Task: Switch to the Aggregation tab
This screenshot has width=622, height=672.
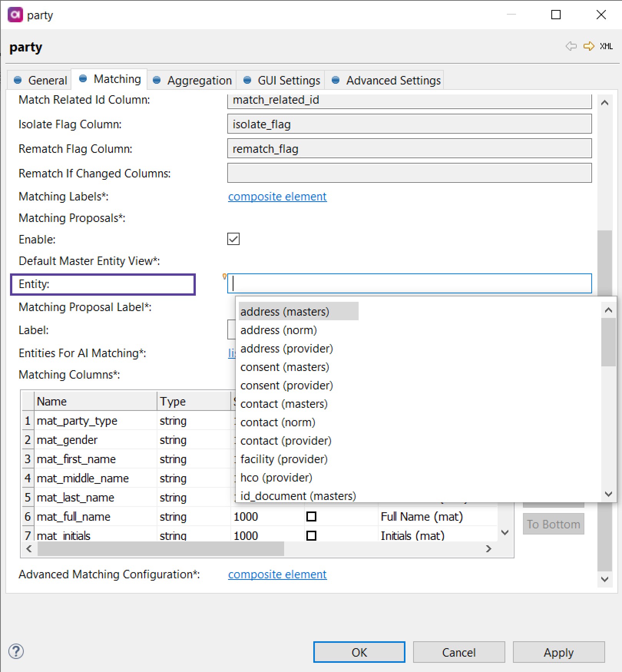Action: coord(192,80)
